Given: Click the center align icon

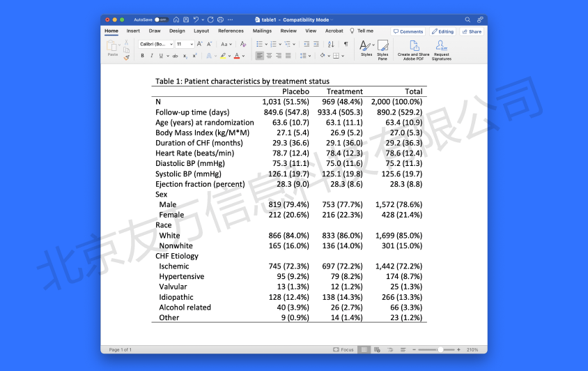Looking at the screenshot, I should click(x=269, y=56).
